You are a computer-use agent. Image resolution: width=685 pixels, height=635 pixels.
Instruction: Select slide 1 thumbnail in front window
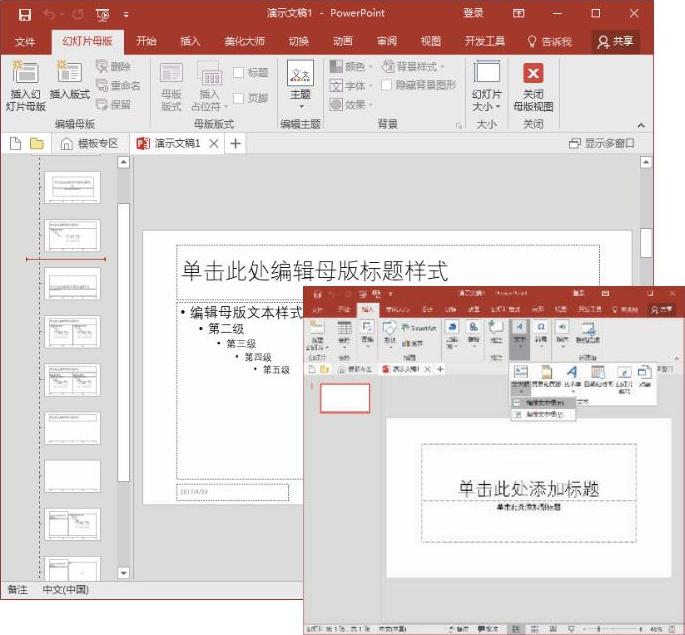click(345, 398)
